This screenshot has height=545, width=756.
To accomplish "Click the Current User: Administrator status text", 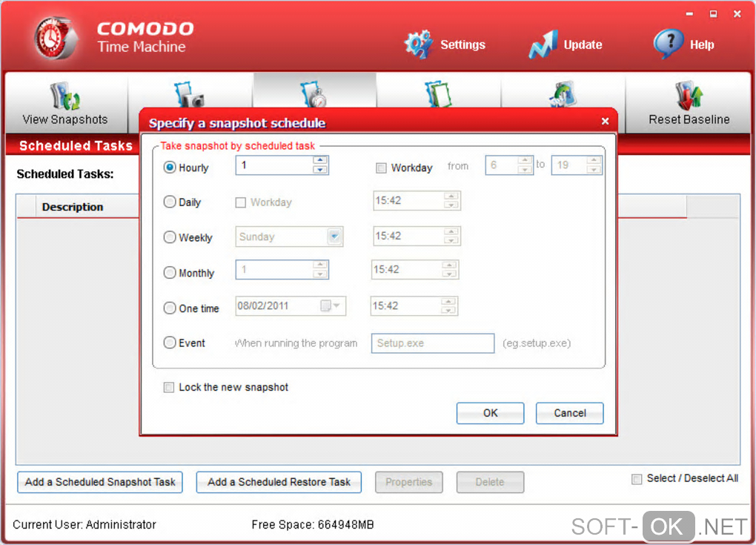I will tap(84, 524).
